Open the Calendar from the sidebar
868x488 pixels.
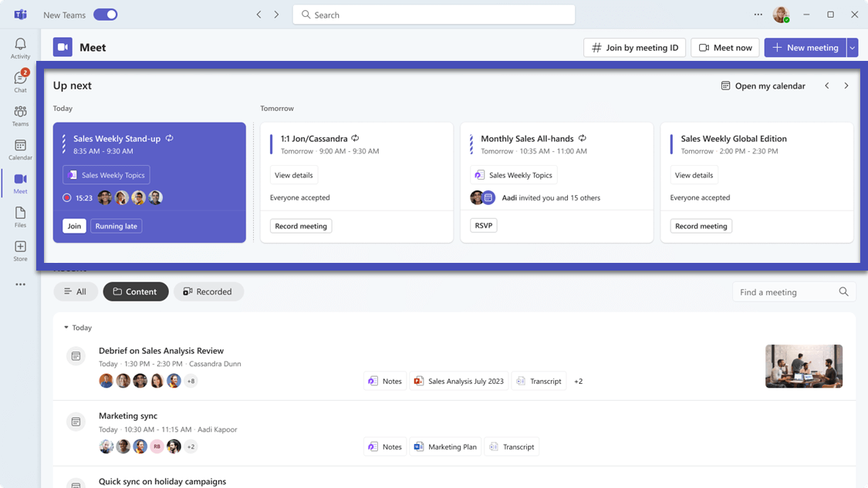click(20, 148)
